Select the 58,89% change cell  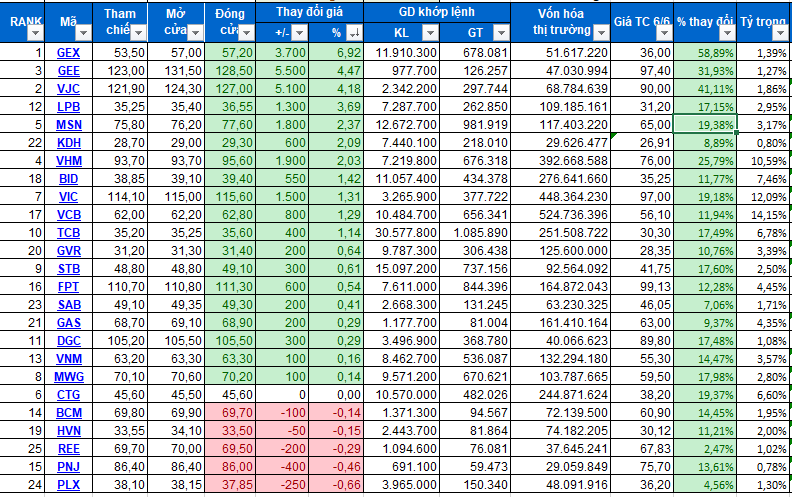point(705,53)
